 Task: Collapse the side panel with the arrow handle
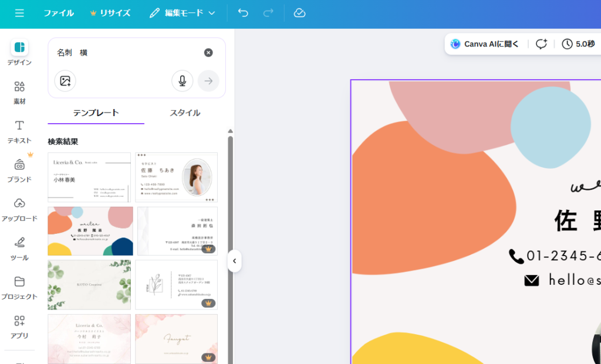(234, 261)
